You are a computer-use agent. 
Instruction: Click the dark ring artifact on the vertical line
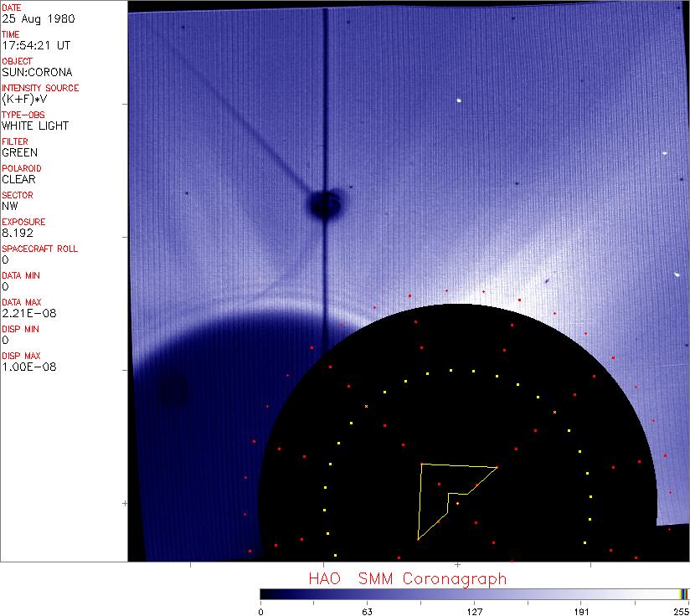[325, 203]
